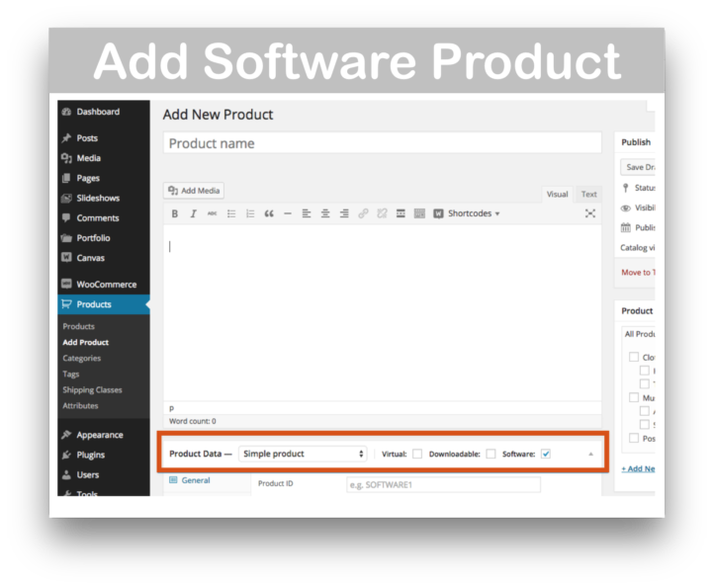This screenshot has height=588, width=714.
Task: Open WooCommerce in the sidebar menu
Action: [x=106, y=284]
